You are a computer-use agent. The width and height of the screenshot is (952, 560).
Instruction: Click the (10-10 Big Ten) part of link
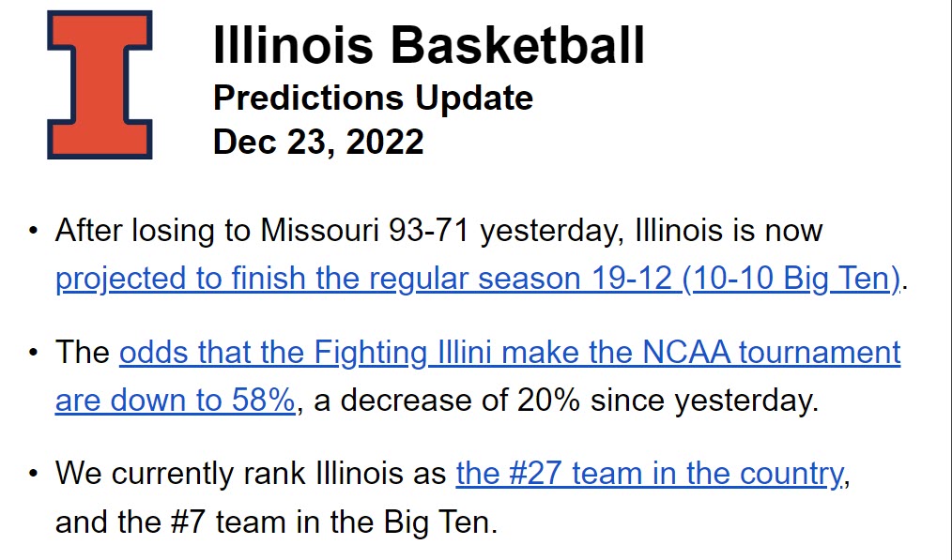(x=791, y=279)
